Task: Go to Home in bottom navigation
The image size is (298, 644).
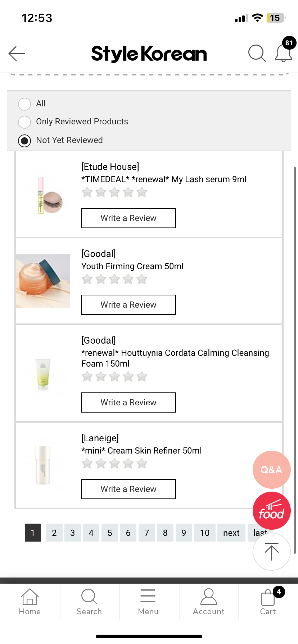Action: click(x=30, y=602)
